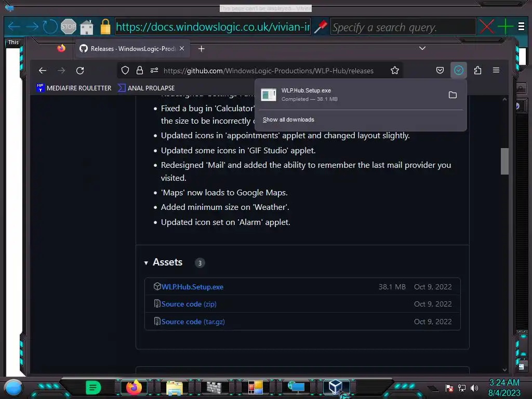Viewport: 532px width, 399px height.
Task: Open the globe monitor taskbar icon
Action: [296, 388]
